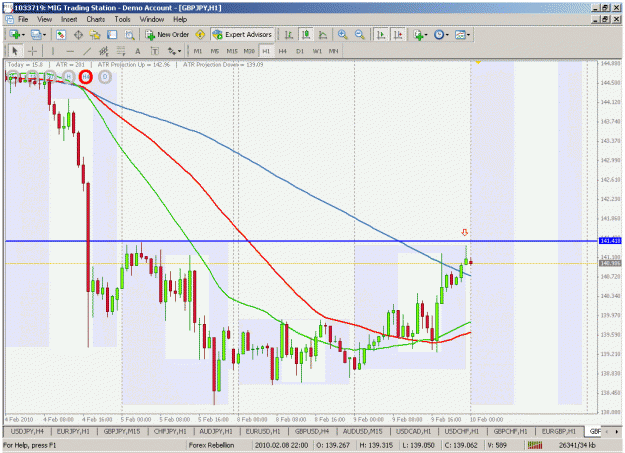
Task: Draw a vertical line tool
Action: 53,51
